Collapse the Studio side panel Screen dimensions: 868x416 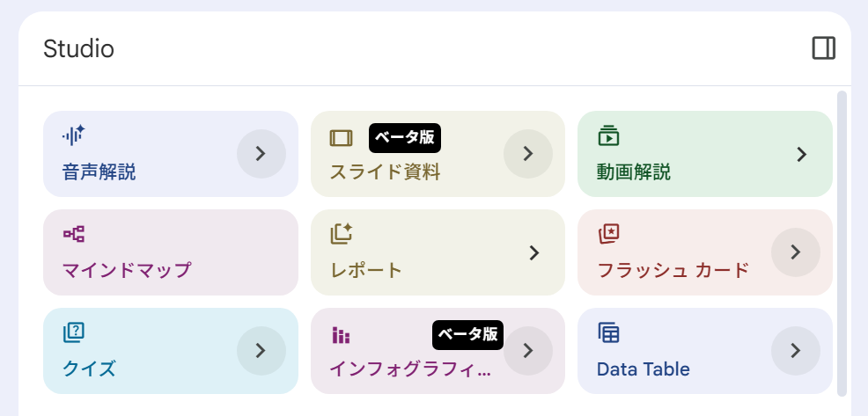824,48
